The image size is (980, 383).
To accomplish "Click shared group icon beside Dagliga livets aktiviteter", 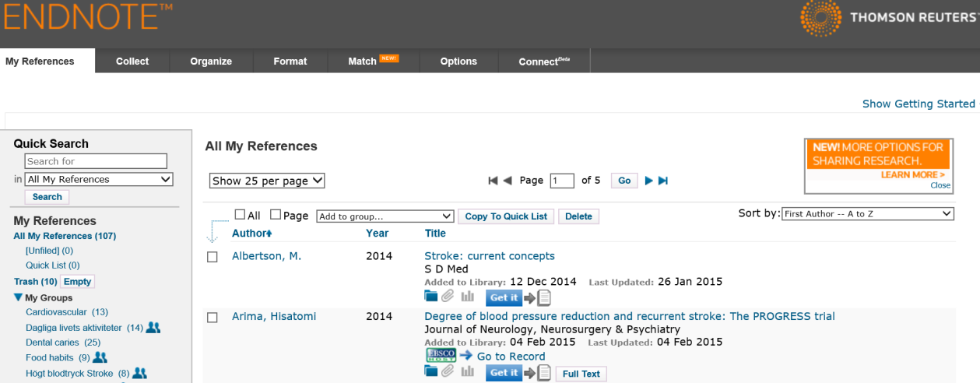I will (153, 328).
